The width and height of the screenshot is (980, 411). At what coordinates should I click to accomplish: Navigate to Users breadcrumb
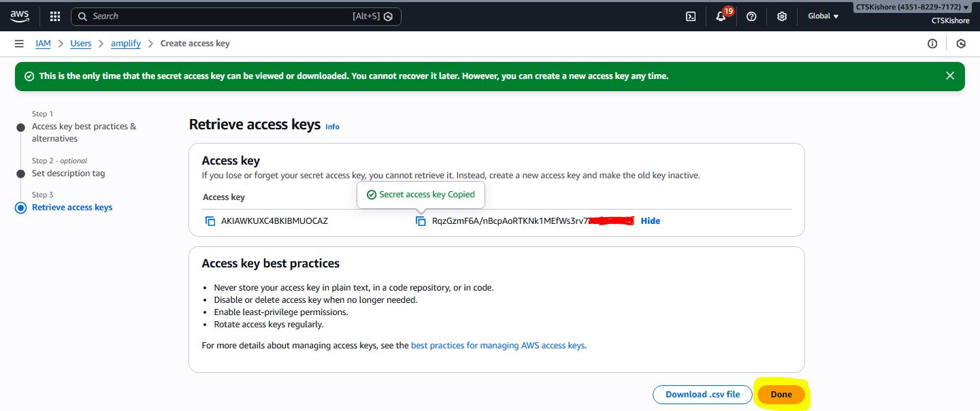pyautogui.click(x=81, y=44)
